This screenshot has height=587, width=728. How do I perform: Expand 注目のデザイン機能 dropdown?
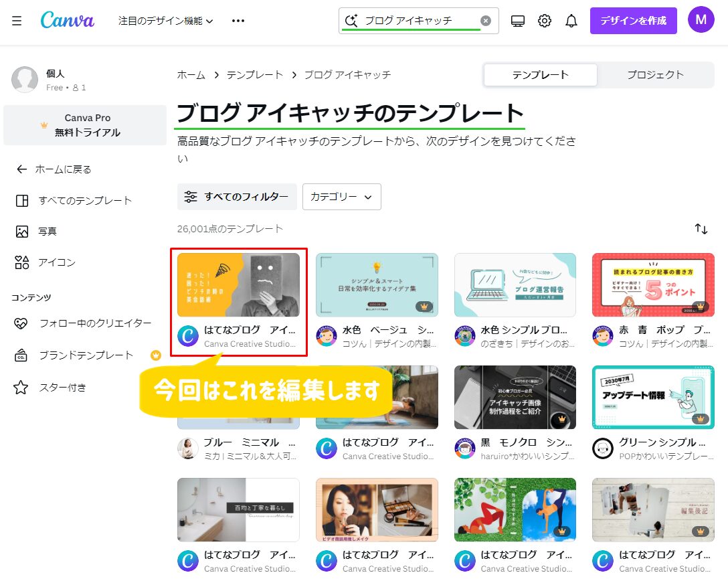click(166, 21)
